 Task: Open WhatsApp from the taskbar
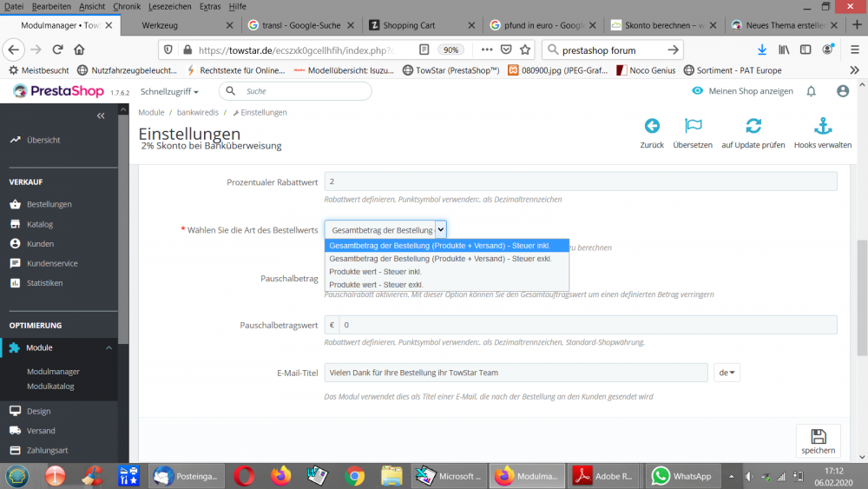(683, 476)
